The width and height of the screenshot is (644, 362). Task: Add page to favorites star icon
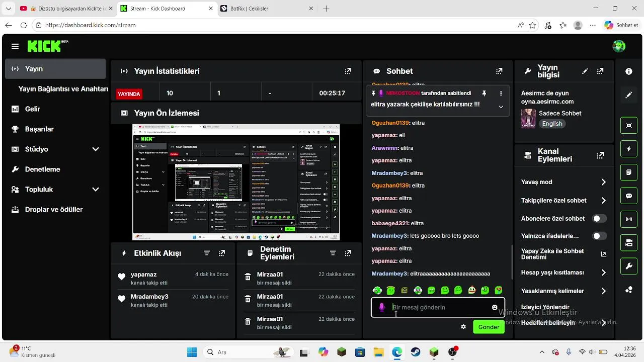pos(532,25)
